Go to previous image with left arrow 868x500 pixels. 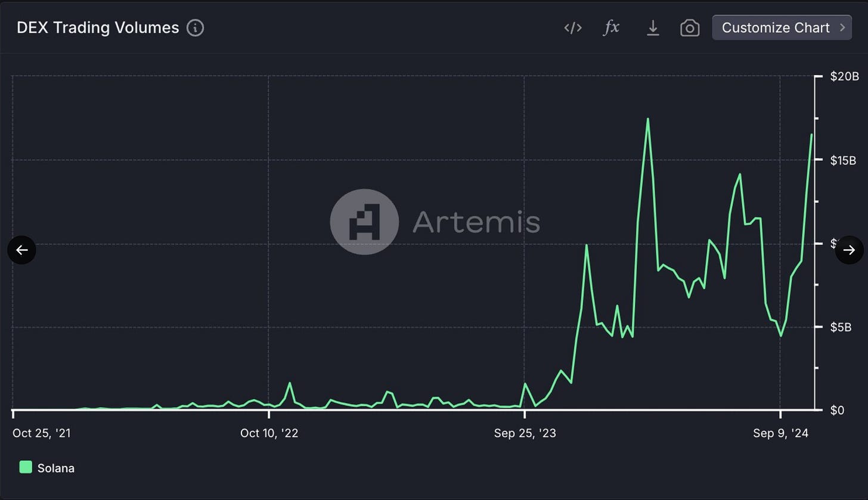(x=21, y=250)
